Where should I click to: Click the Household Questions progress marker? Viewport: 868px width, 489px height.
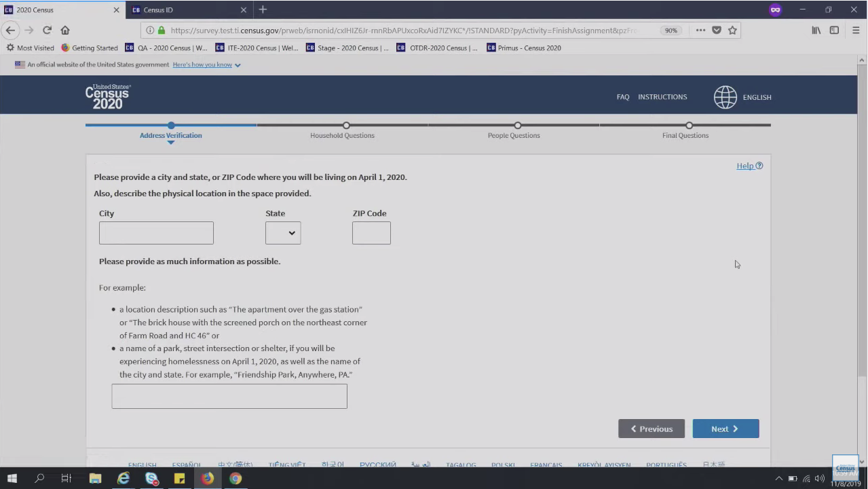[346, 126]
